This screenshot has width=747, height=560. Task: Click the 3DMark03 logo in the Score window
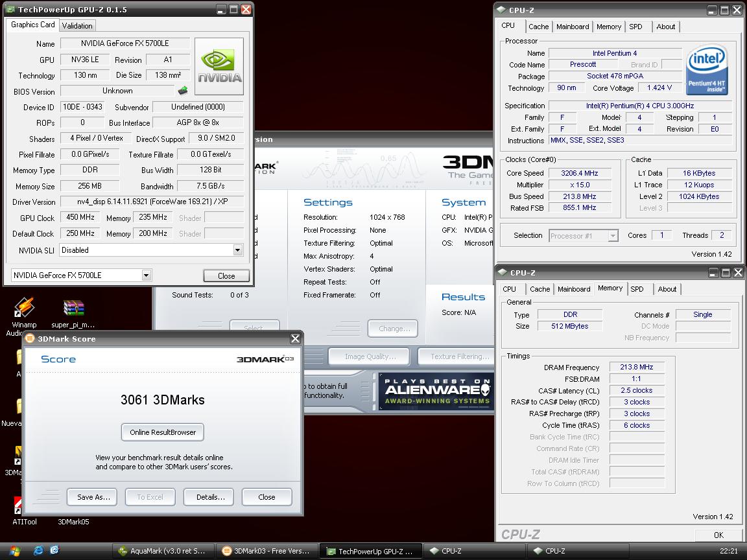click(265, 359)
